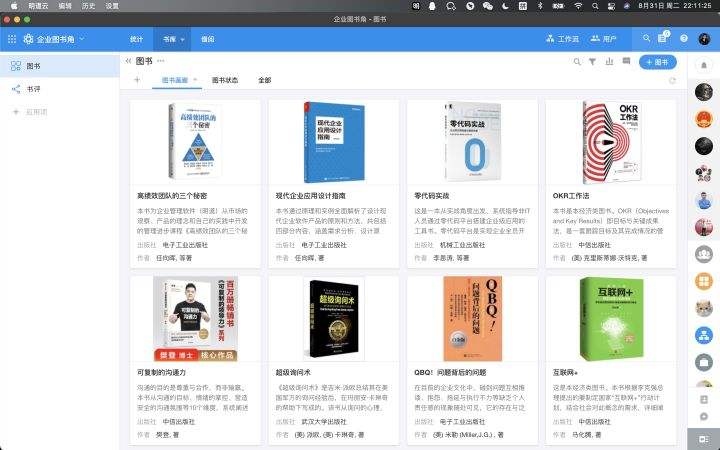This screenshot has height=450, width=720.
Task: Expand the 书库 section dropdown arrow
Action: [183, 39]
